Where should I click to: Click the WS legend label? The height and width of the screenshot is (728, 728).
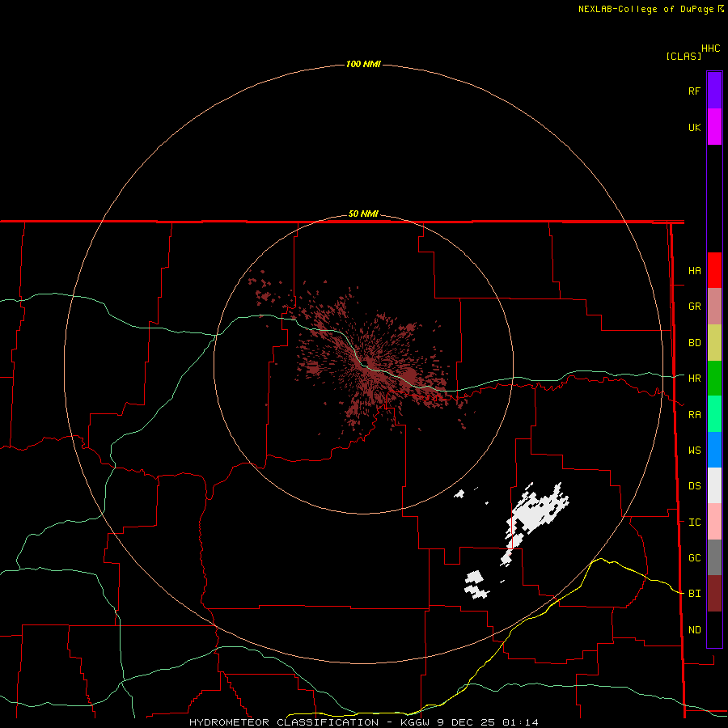pyautogui.click(x=694, y=451)
